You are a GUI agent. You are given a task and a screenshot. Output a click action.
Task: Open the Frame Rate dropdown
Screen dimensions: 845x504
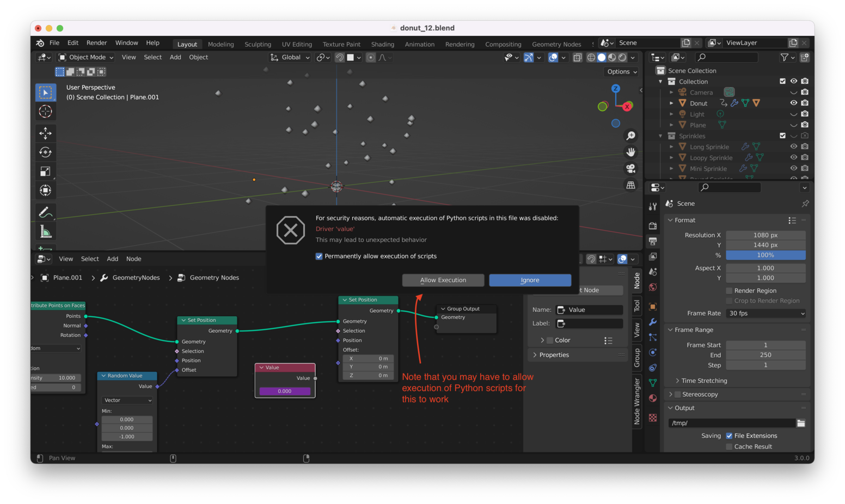[x=766, y=314]
